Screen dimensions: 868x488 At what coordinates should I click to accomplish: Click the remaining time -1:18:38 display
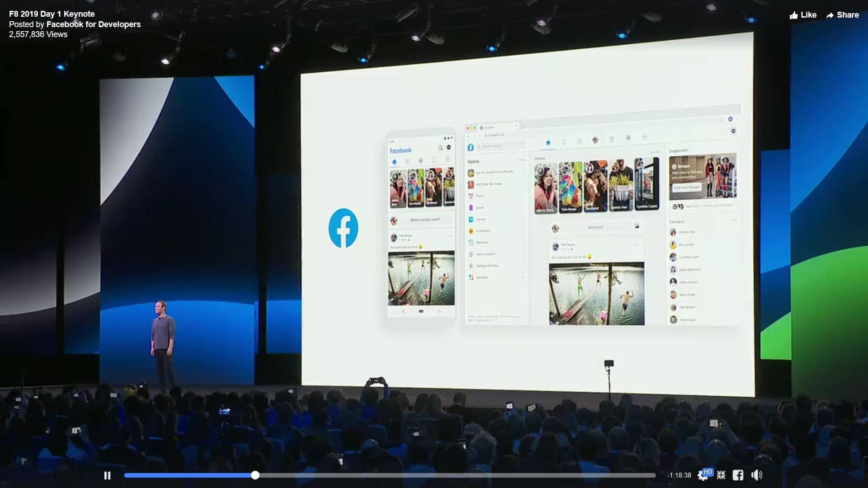point(679,475)
